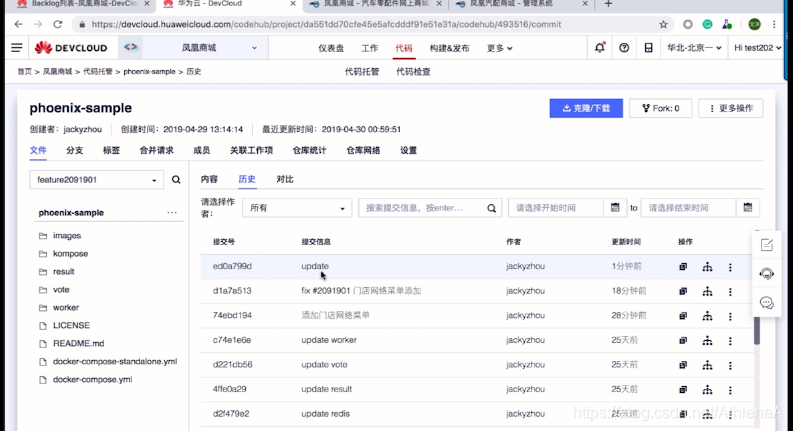Viewport: 793px width, 431px height.
Task: Open the worker folder
Action: click(66, 308)
